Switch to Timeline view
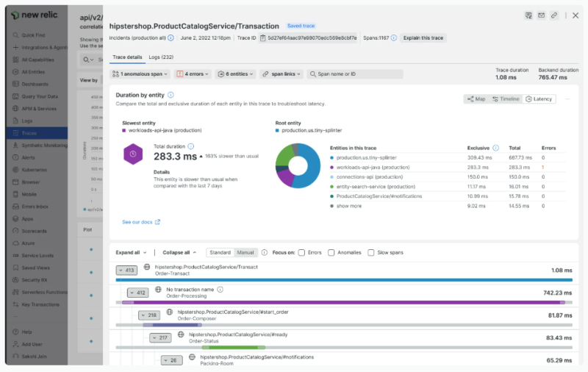Screen dimensions: 588x372 click(506, 99)
